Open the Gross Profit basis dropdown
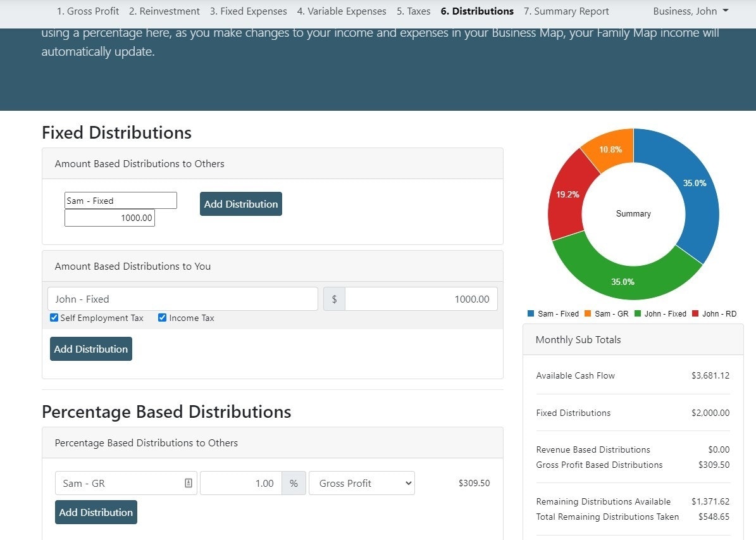This screenshot has height=540, width=756. pos(361,483)
